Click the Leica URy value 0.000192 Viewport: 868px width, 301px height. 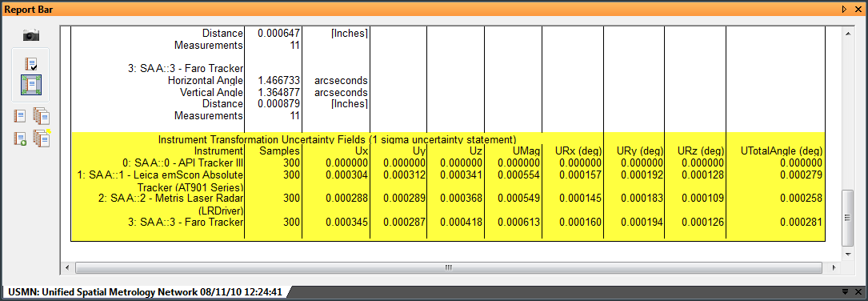642,175
